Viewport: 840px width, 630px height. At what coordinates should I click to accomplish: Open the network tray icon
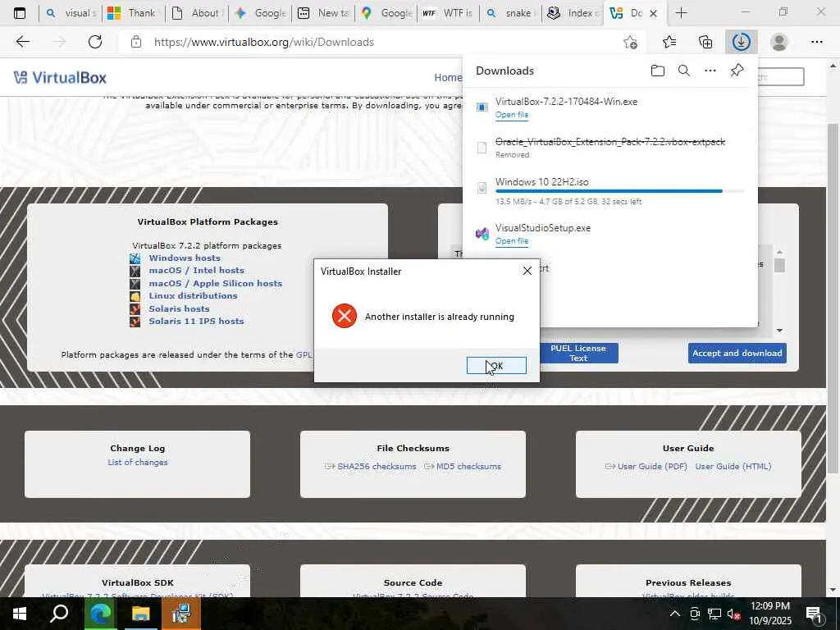click(x=714, y=614)
